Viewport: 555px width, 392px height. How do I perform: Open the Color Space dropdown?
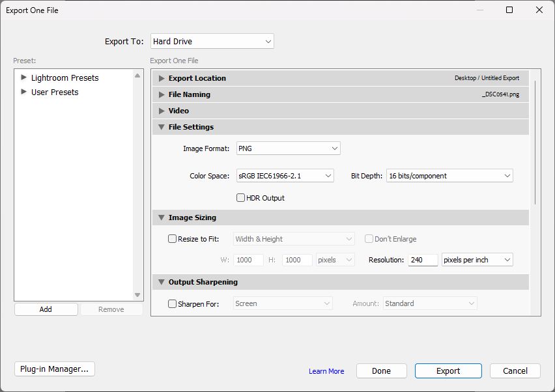285,176
